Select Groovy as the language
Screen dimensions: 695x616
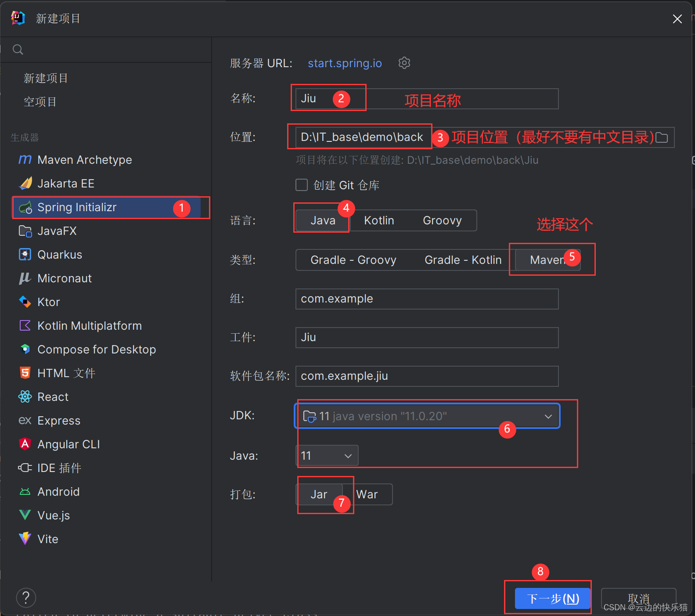[442, 220]
